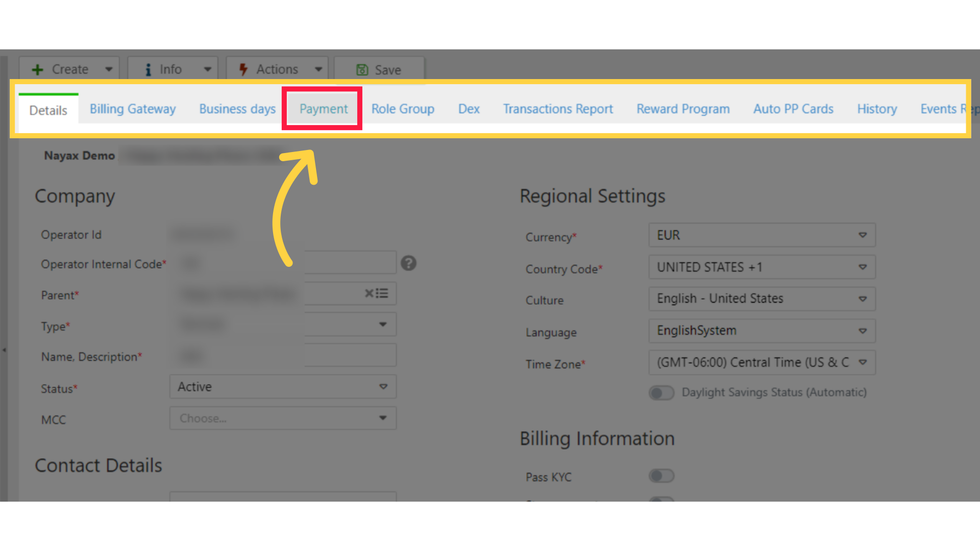Open the History tab
This screenshot has width=980, height=551.
[x=877, y=109]
